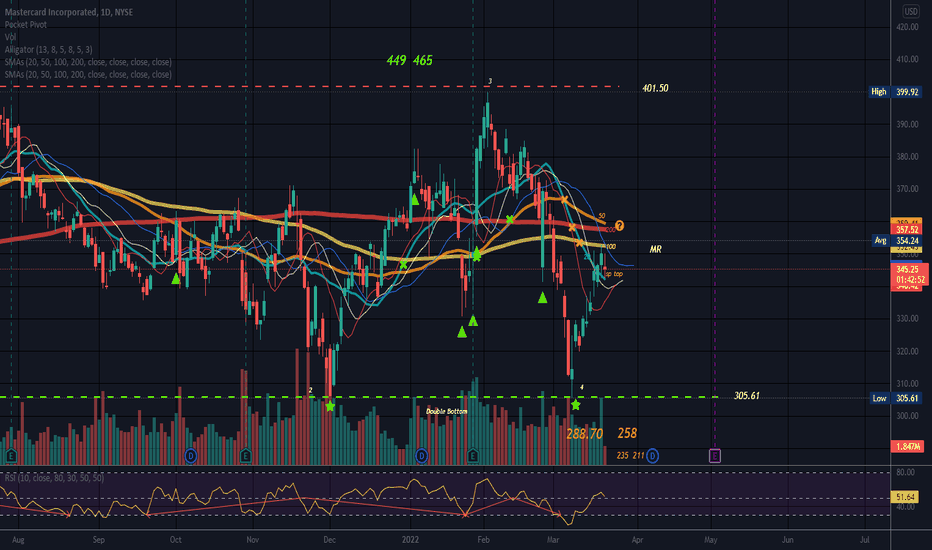Click the 'gap top' annotation
This screenshot has width=932, height=550.
[x=613, y=274]
